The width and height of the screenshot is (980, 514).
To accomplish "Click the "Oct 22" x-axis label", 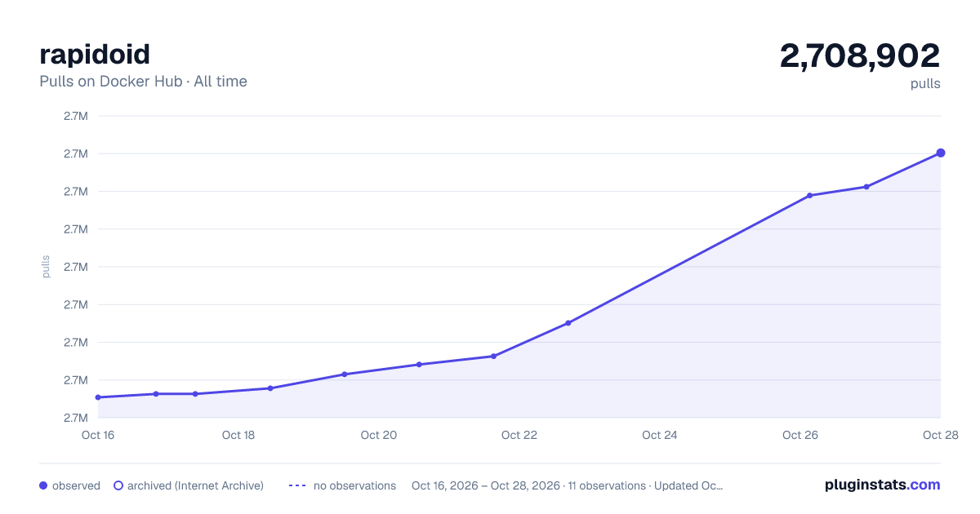I will 519,435.
